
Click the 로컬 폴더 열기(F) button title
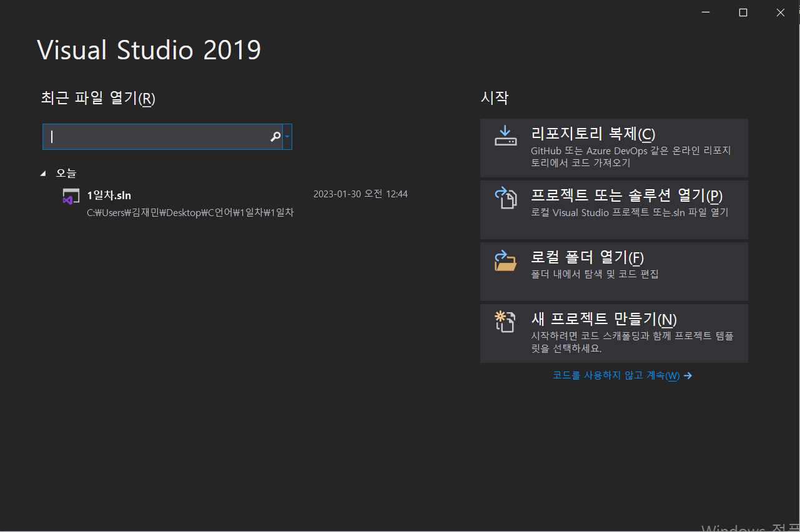pos(587,257)
